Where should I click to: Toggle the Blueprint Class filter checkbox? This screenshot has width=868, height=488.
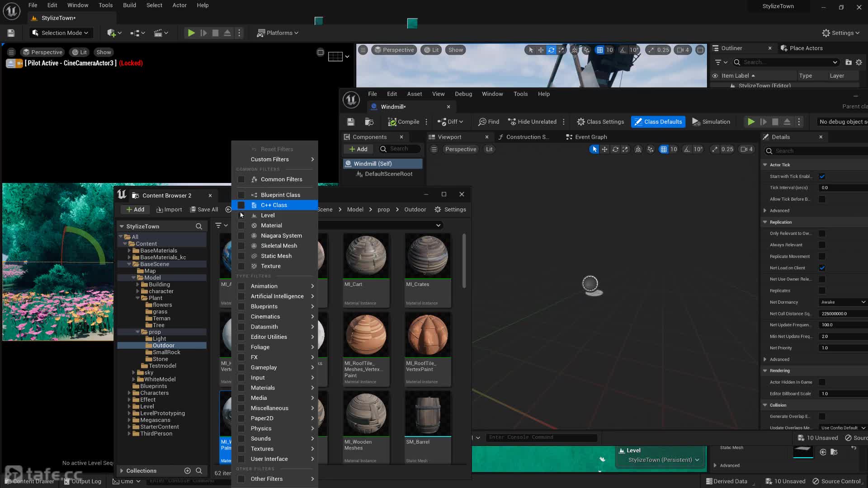click(x=241, y=195)
